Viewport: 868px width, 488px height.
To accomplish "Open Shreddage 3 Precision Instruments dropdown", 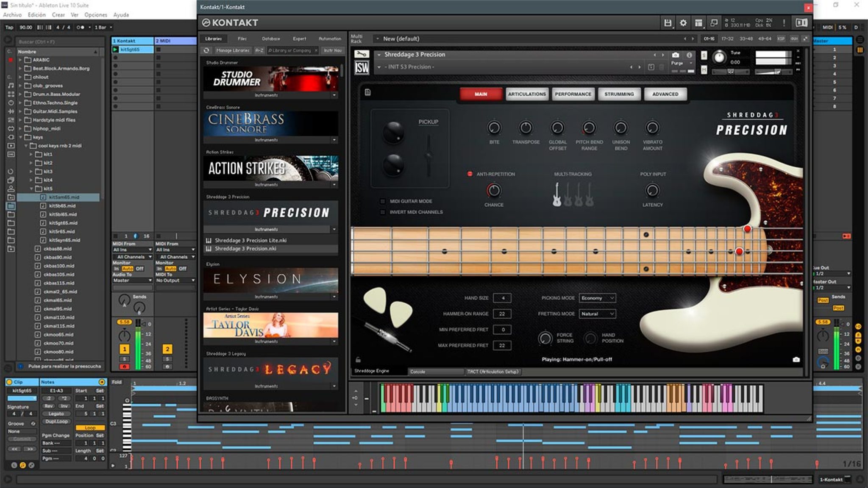I will click(x=334, y=230).
